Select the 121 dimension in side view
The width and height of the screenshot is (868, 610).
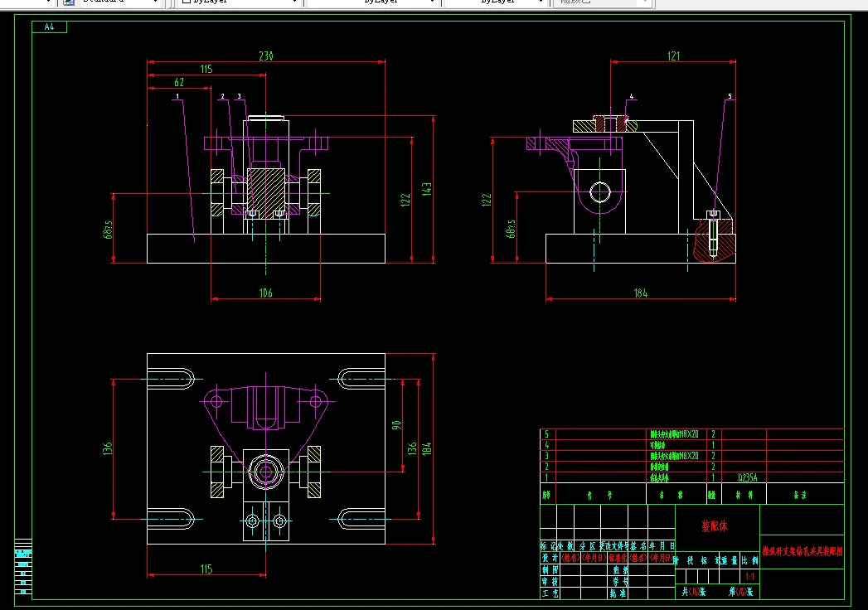[x=674, y=56]
